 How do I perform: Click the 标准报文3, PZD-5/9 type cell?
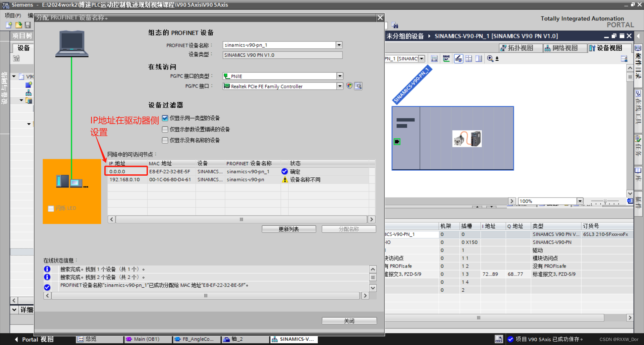[x=555, y=274]
